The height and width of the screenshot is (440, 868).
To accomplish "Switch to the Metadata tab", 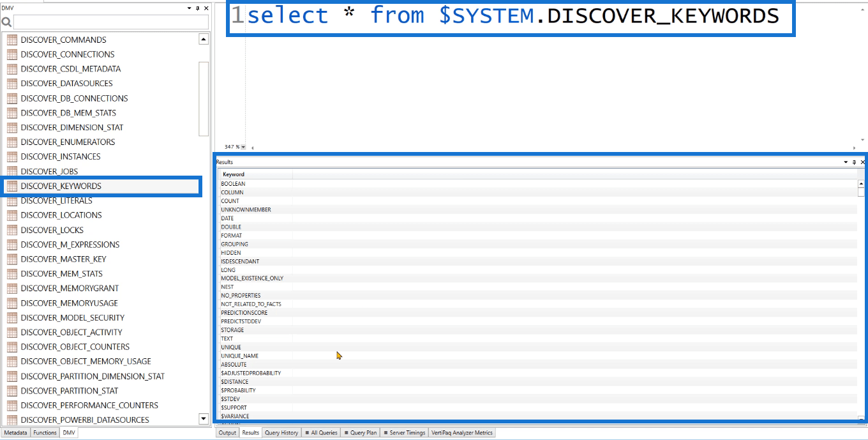I will pyautogui.click(x=15, y=433).
